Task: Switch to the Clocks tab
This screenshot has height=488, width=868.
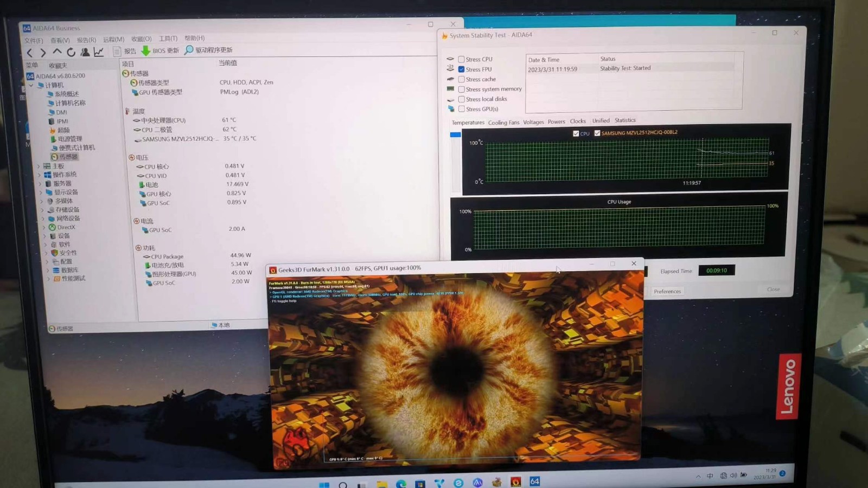Action: click(578, 121)
